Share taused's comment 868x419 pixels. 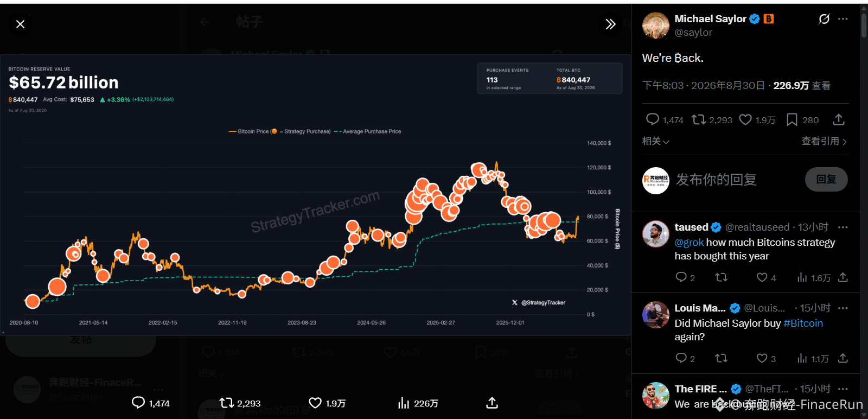[x=843, y=277]
